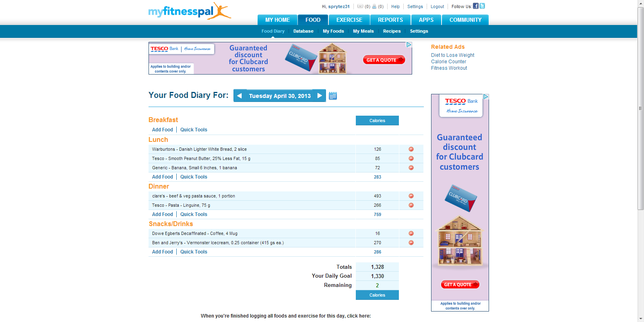Open Douwe Egberts Decaffinated Coffee entry
Image resolution: width=644 pixels, height=322 pixels.
click(x=195, y=233)
